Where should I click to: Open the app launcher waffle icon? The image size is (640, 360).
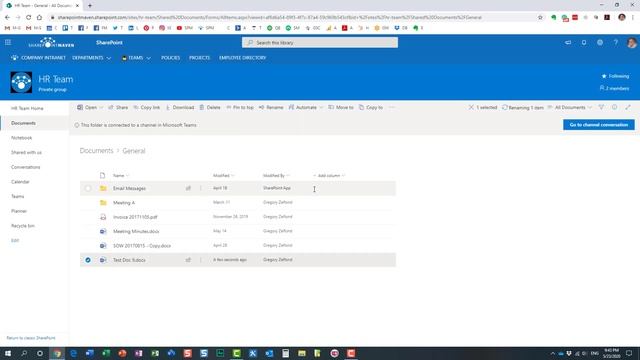(8, 42)
